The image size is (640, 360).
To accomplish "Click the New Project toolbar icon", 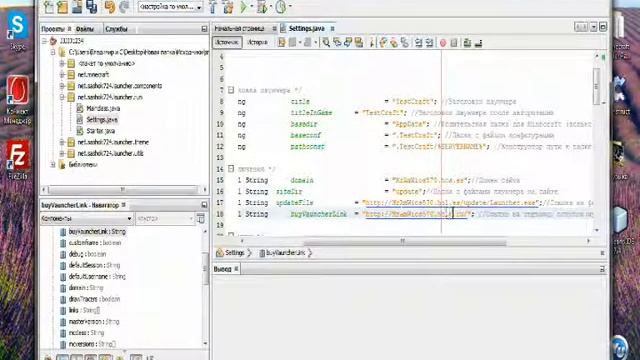I will pos(62,7).
